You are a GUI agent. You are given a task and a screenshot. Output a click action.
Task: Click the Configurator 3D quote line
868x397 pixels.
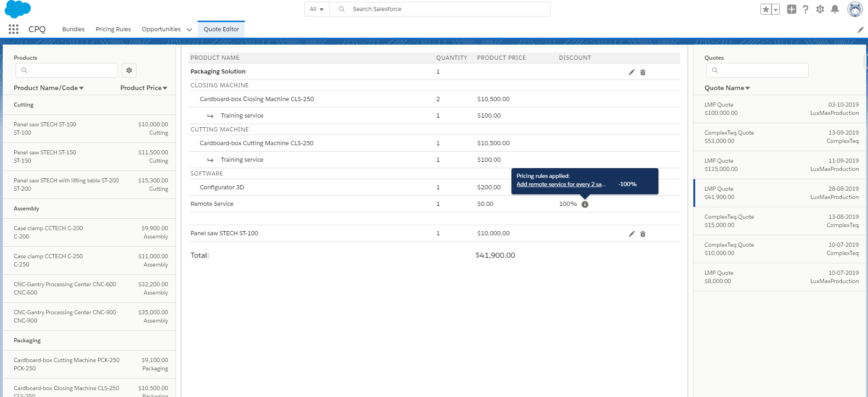coord(434,187)
